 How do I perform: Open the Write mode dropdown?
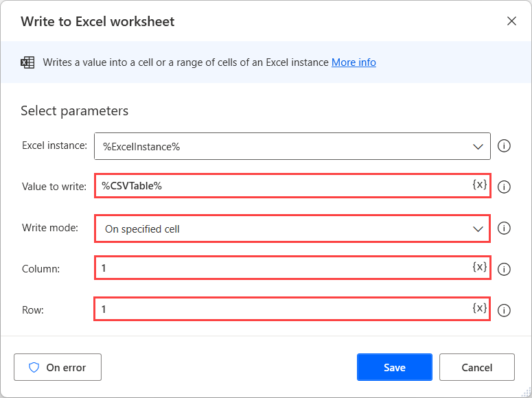[x=478, y=229]
